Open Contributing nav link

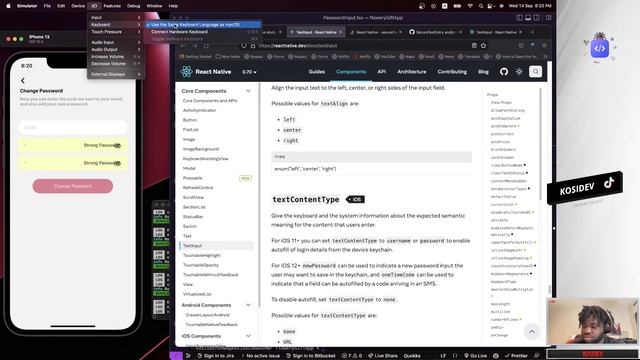click(x=452, y=72)
